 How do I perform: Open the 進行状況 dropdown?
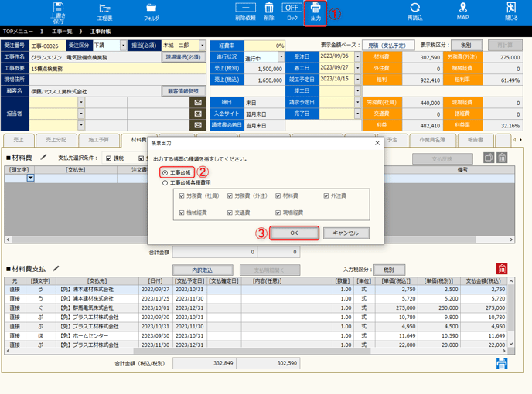click(281, 56)
